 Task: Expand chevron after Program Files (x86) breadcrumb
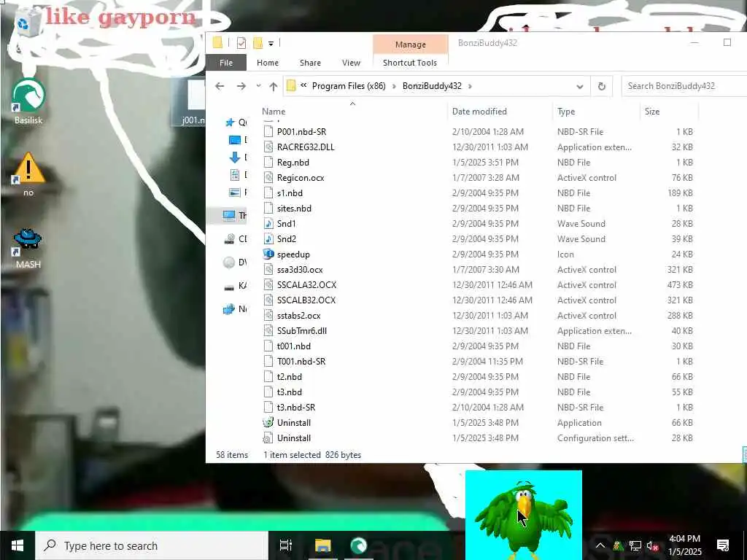point(394,86)
